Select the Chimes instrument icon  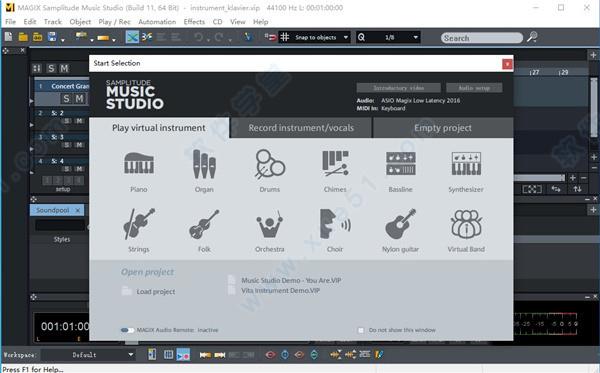335,164
